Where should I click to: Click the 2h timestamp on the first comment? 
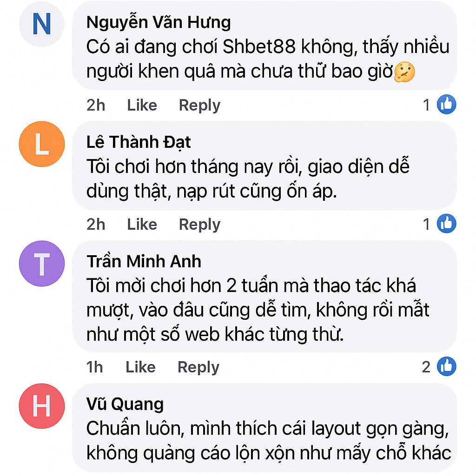pyautogui.click(x=95, y=105)
